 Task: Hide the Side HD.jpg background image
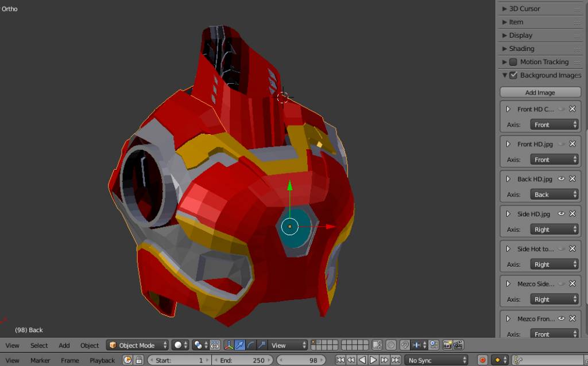coord(561,213)
